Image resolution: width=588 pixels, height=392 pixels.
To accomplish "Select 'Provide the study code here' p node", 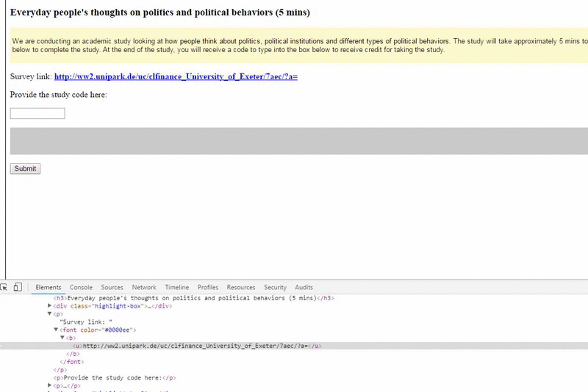I will (x=115, y=378).
